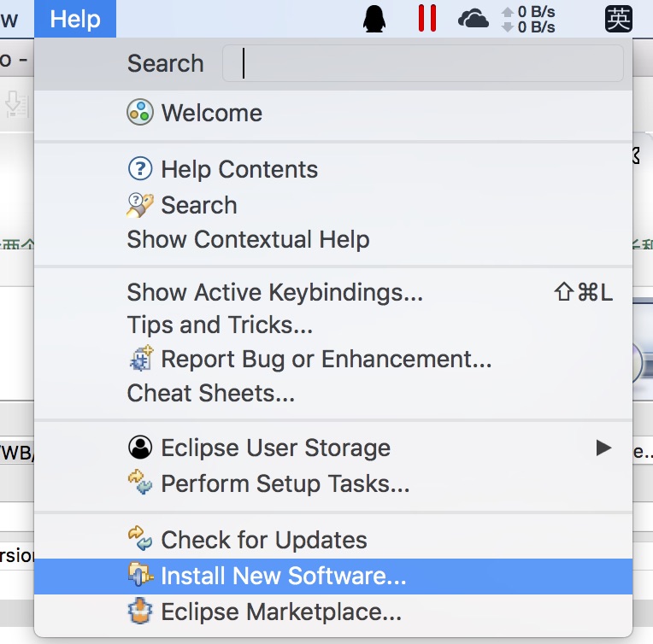Click the Perform Setup Tasks arrows icon
Viewport: 653px width, 644px height.
coord(140,482)
